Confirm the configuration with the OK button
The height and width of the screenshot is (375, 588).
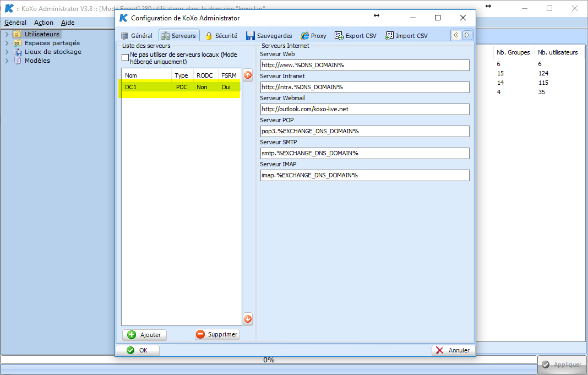click(138, 350)
